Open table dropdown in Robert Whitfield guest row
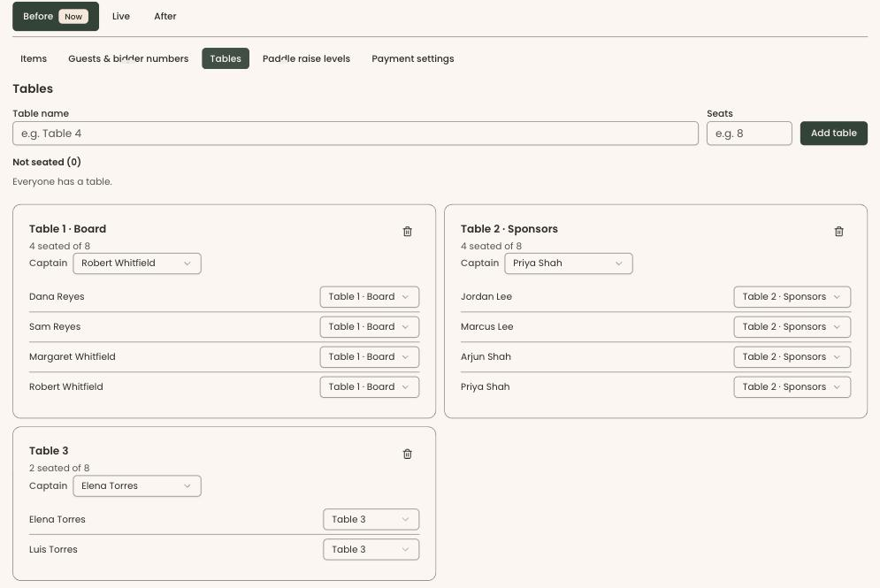880x588 pixels. [370, 386]
